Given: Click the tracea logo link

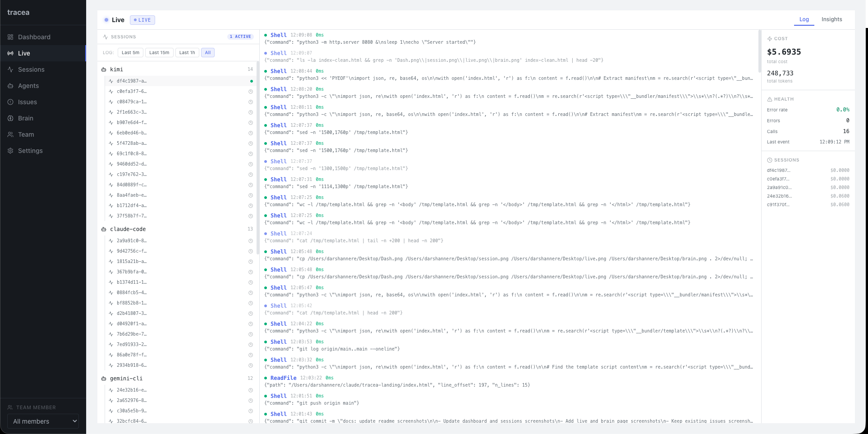Looking at the screenshot, I should 18,13.
